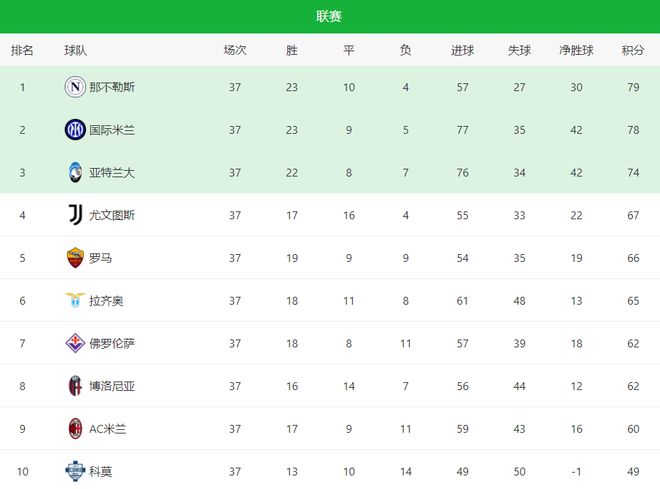The height and width of the screenshot is (489, 660).
Task: Sort by the 积分 column header
Action: click(x=633, y=50)
